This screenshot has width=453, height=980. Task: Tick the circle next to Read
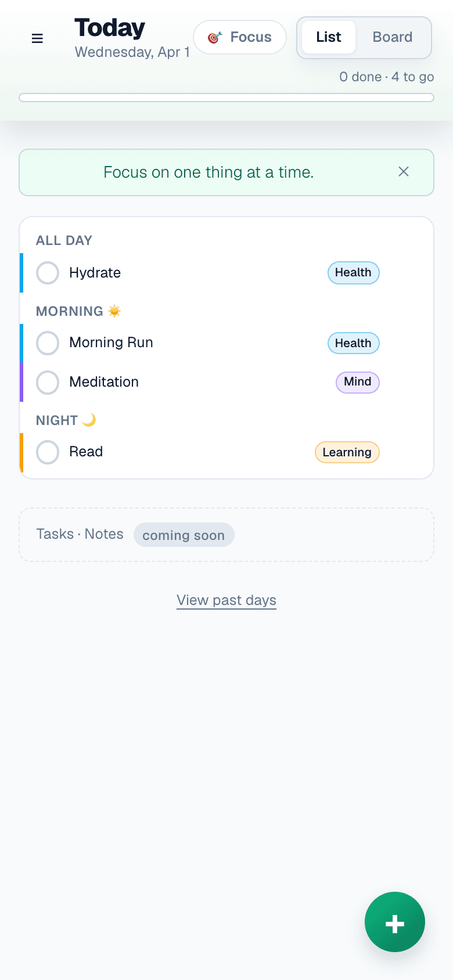(48, 452)
